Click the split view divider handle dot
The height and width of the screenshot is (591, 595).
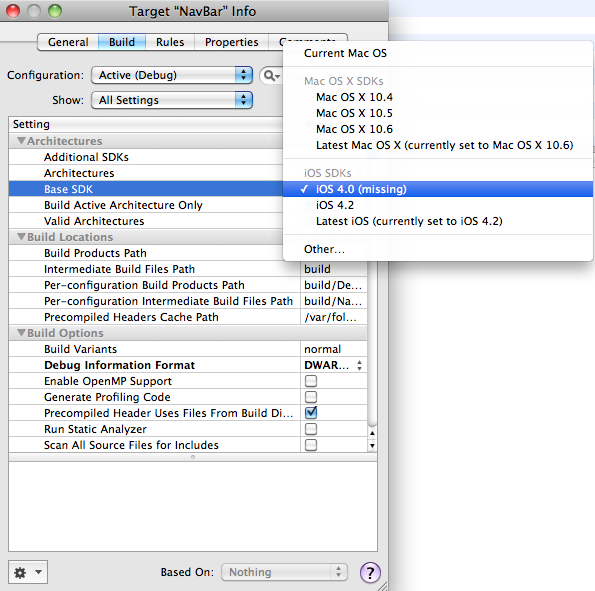(x=193, y=457)
